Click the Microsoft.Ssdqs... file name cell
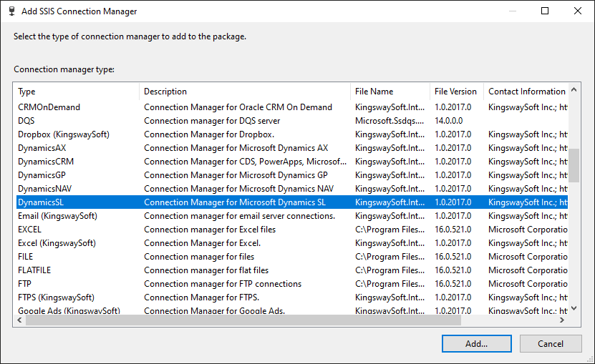 point(390,121)
